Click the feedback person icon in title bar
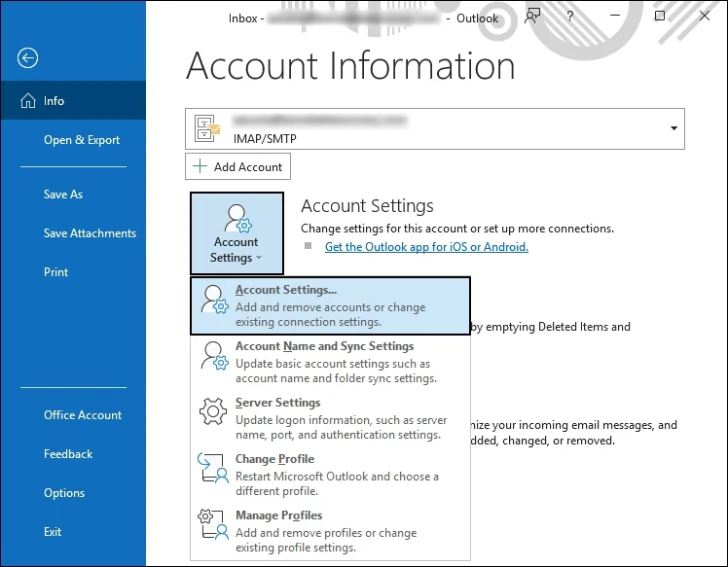 (532, 17)
